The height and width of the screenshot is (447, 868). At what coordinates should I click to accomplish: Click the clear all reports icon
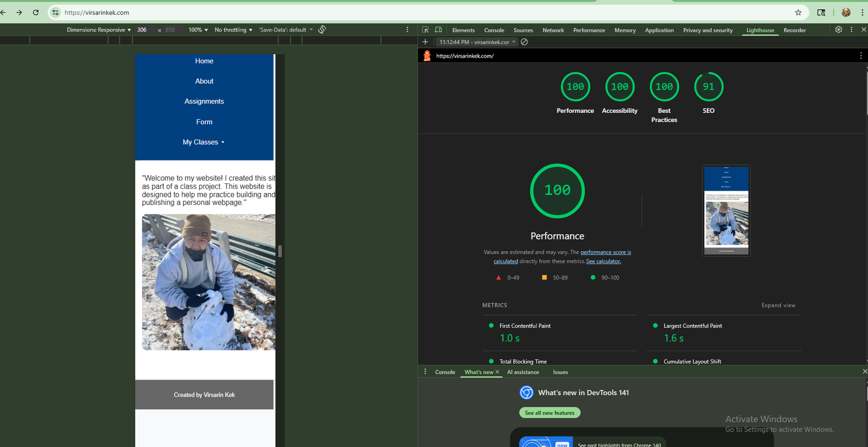pos(524,42)
